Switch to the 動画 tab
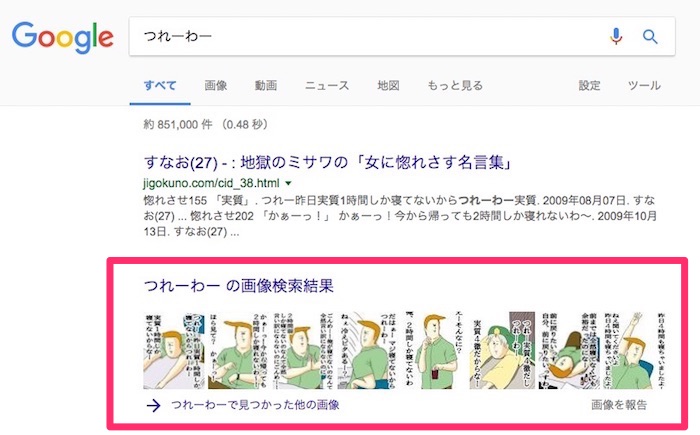Image resolution: width=700 pixels, height=435 pixels. (x=266, y=85)
